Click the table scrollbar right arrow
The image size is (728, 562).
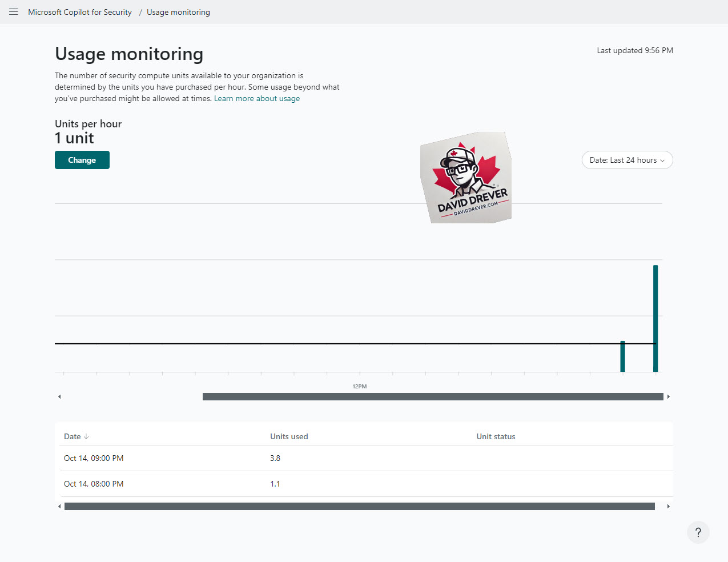click(x=668, y=506)
